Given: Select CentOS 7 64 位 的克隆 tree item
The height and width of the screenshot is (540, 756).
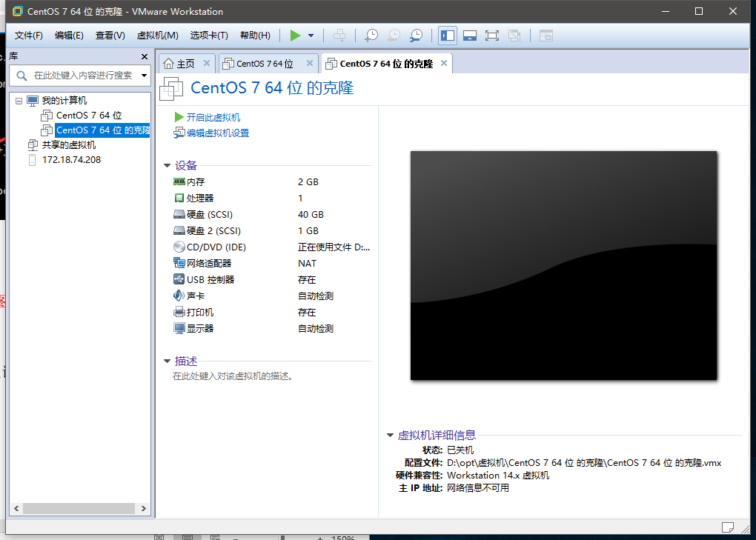Looking at the screenshot, I should pos(102,130).
